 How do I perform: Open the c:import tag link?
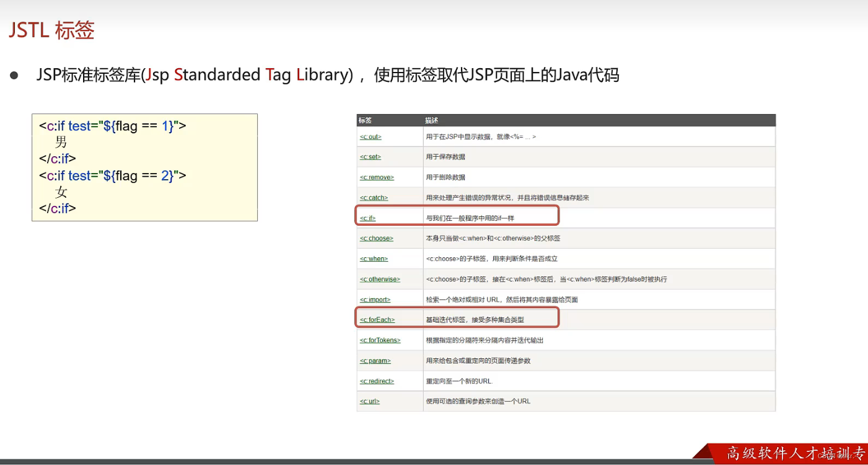click(375, 299)
